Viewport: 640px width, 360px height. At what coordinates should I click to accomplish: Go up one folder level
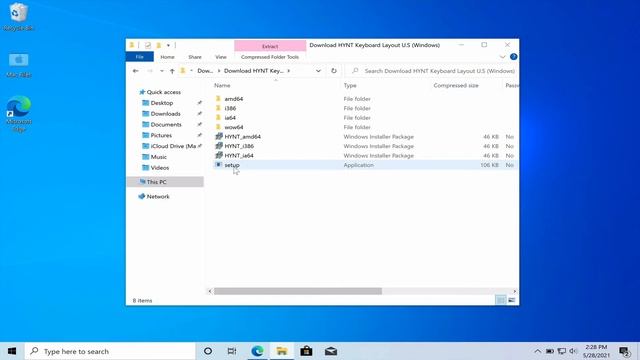172,71
